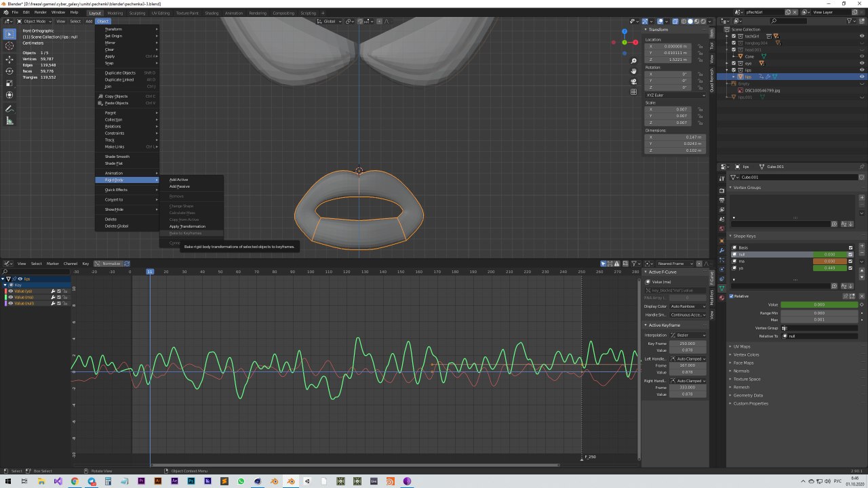Open the Material properties tab icon
This screenshot has width=868, height=488.
pyautogui.click(x=722, y=298)
